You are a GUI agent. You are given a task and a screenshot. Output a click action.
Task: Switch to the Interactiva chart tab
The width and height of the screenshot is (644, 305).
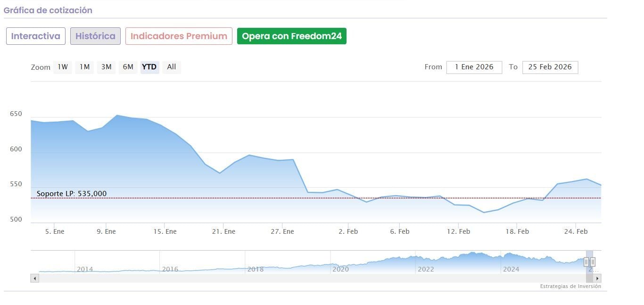36,36
